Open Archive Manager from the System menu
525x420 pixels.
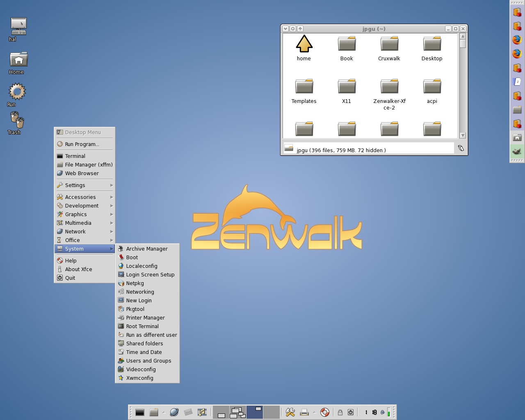(147, 249)
